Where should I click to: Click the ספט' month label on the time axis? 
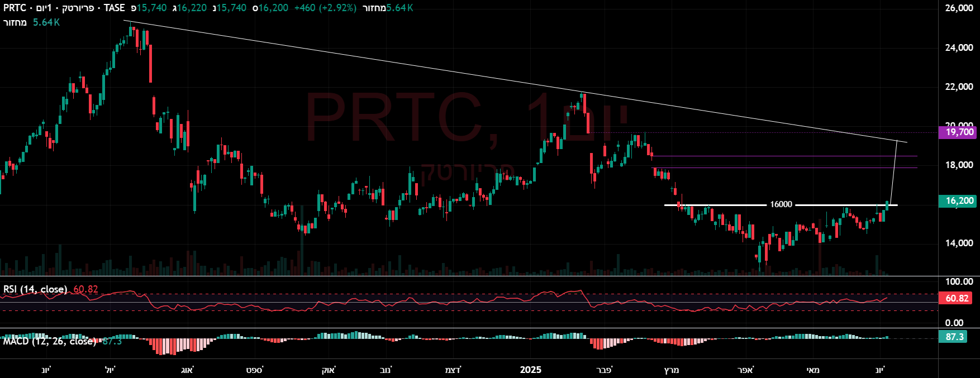pos(254,370)
